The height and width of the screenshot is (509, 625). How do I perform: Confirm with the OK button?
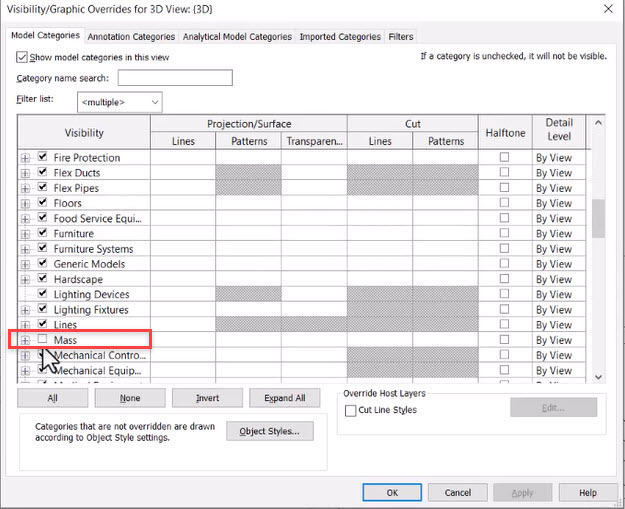[392, 493]
